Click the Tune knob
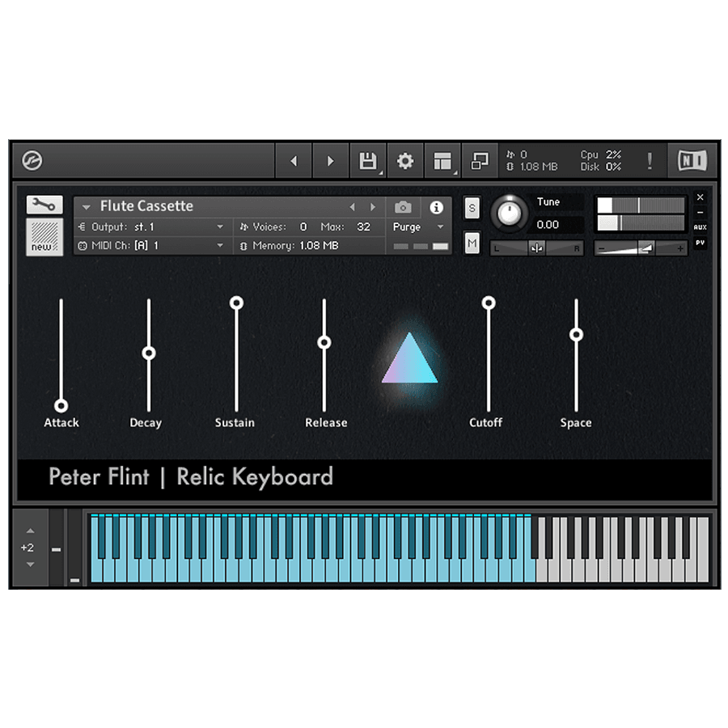Image resolution: width=728 pixels, height=728 pixels. click(x=510, y=213)
